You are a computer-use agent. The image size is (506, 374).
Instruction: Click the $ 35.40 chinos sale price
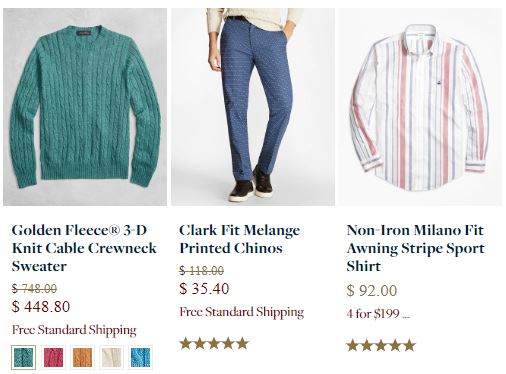[204, 289]
